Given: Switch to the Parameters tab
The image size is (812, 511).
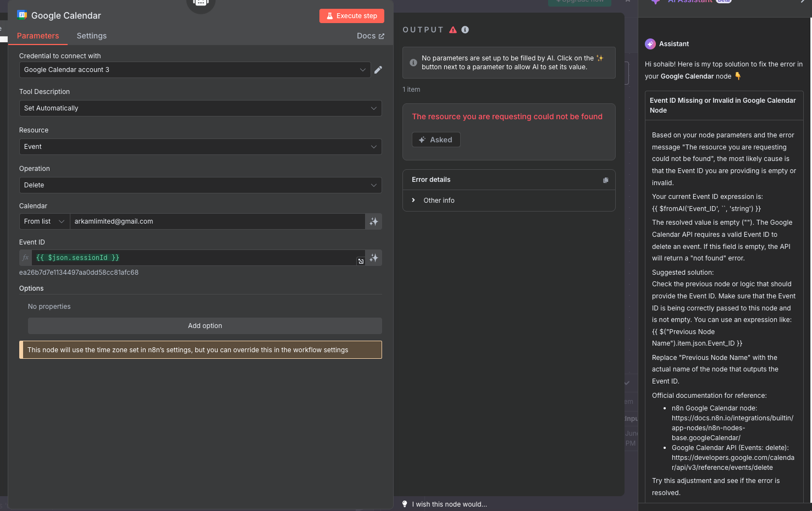Looking at the screenshot, I should (x=38, y=36).
